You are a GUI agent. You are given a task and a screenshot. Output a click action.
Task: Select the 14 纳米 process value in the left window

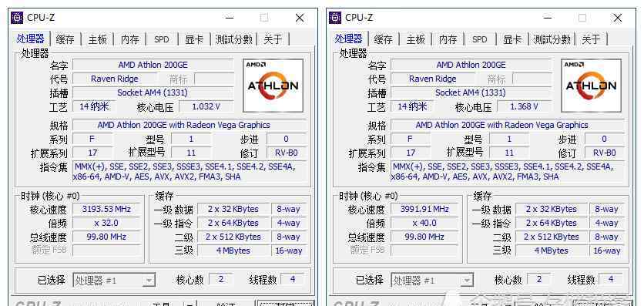pyautogui.click(x=95, y=106)
